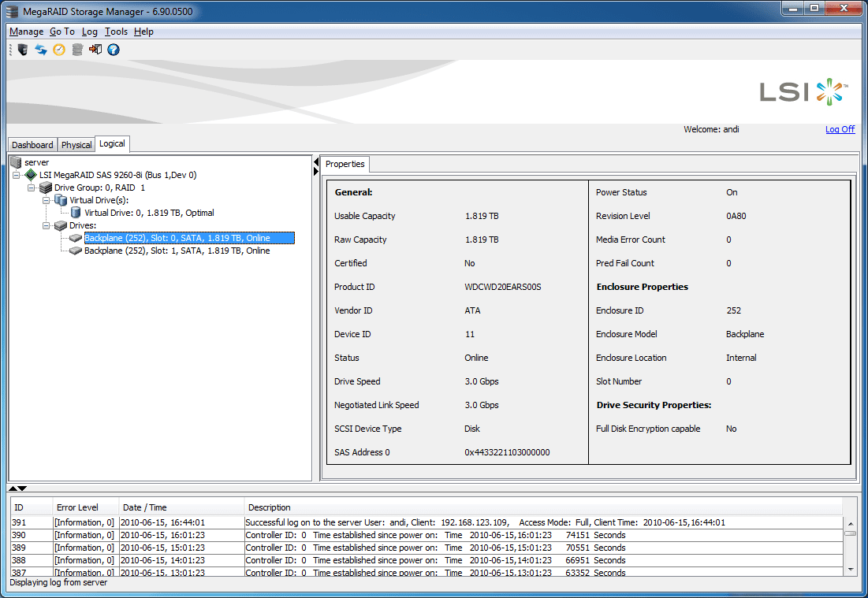The image size is (868, 598).
Task: Select the server tree node
Action: coord(36,162)
